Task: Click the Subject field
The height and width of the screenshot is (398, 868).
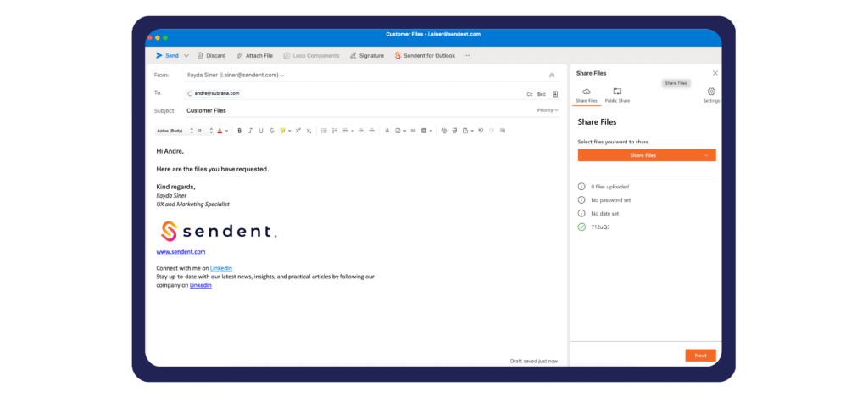Action: pyautogui.click(x=356, y=110)
